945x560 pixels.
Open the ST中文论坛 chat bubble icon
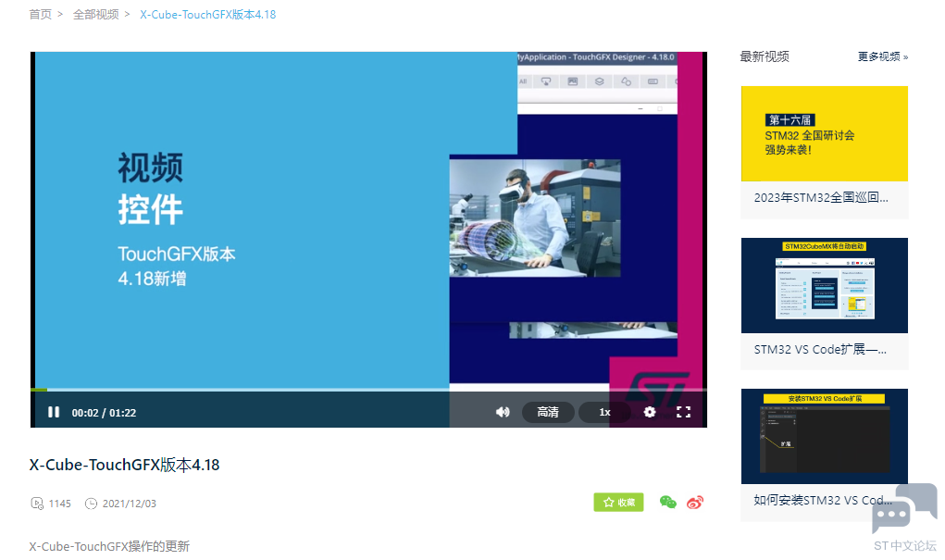[904, 509]
